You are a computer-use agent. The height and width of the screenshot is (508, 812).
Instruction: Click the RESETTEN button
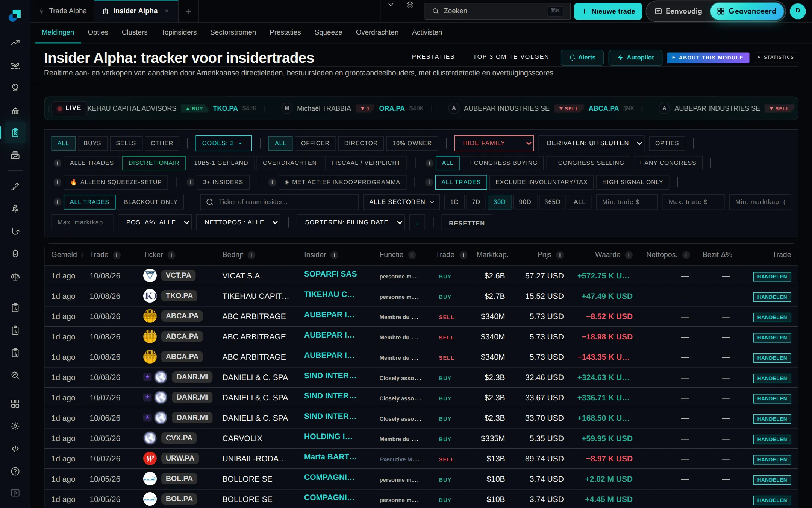[x=467, y=223]
